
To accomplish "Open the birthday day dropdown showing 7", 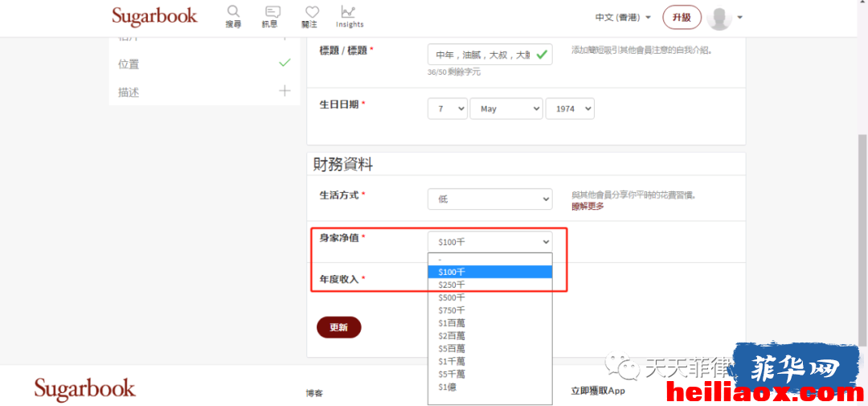I will 448,109.
